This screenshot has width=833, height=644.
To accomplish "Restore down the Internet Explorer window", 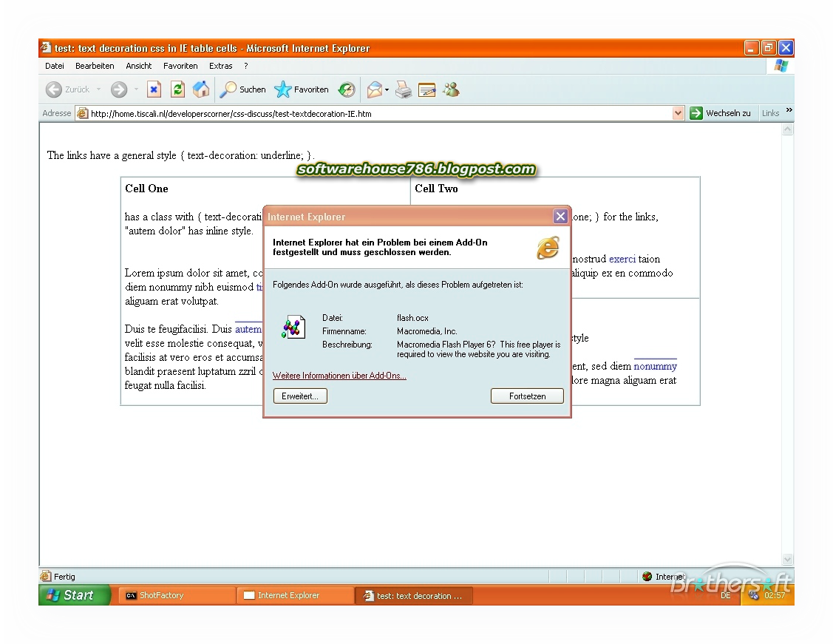I will click(768, 48).
